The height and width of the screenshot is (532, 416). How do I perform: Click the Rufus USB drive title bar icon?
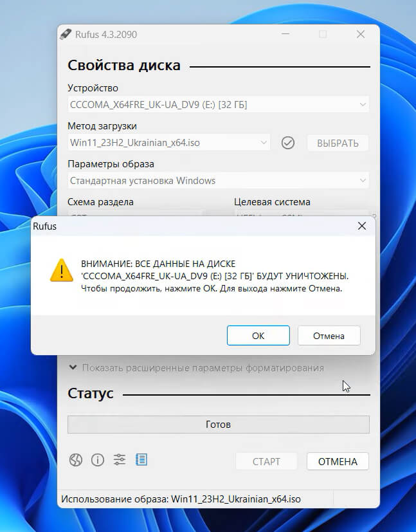pos(64,34)
